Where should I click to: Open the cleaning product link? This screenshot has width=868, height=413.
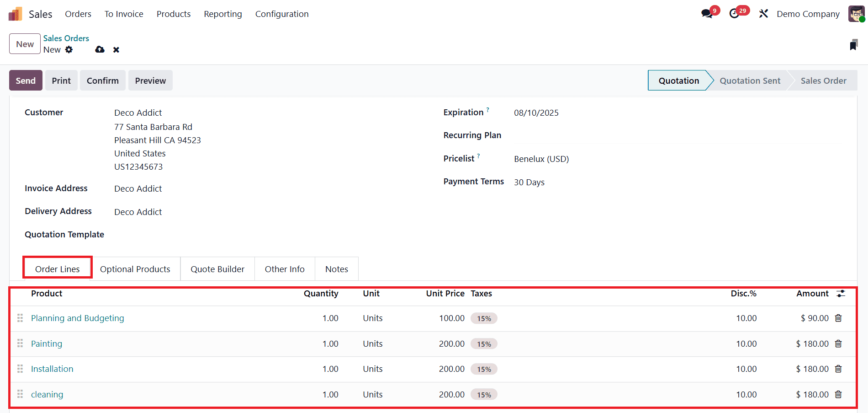47,394
